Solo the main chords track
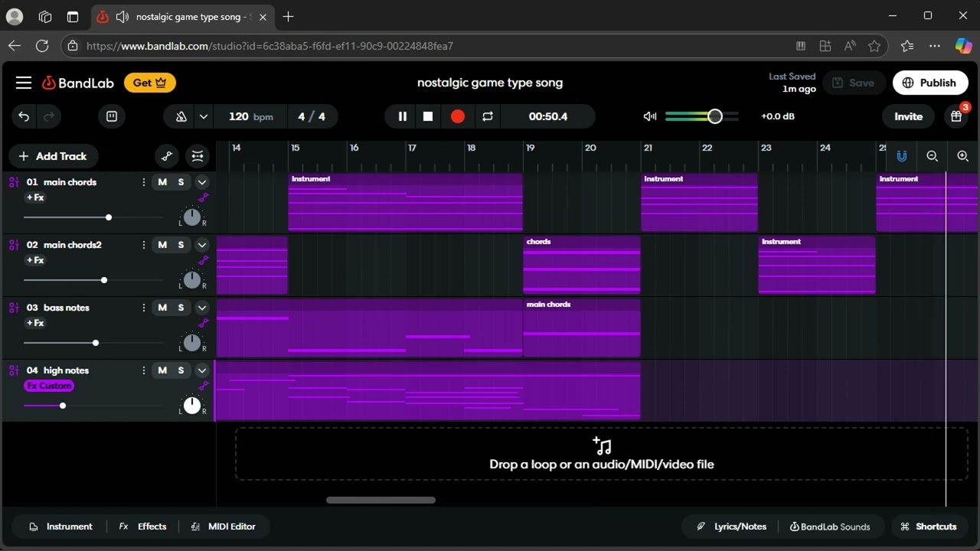Image resolution: width=980 pixels, height=551 pixels. click(181, 182)
